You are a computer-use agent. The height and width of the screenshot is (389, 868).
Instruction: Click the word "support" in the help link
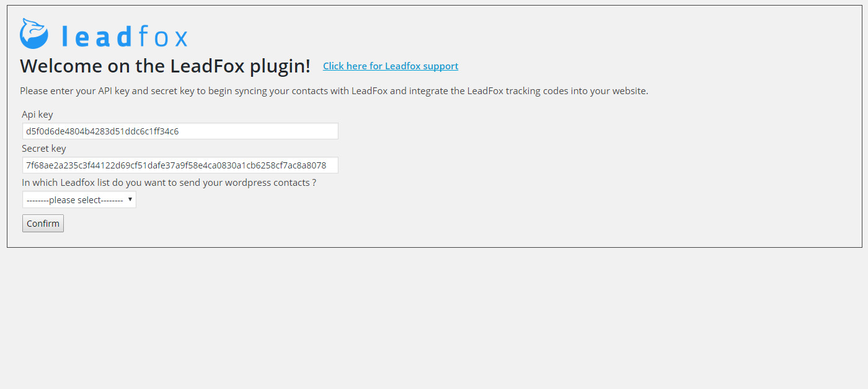(440, 66)
